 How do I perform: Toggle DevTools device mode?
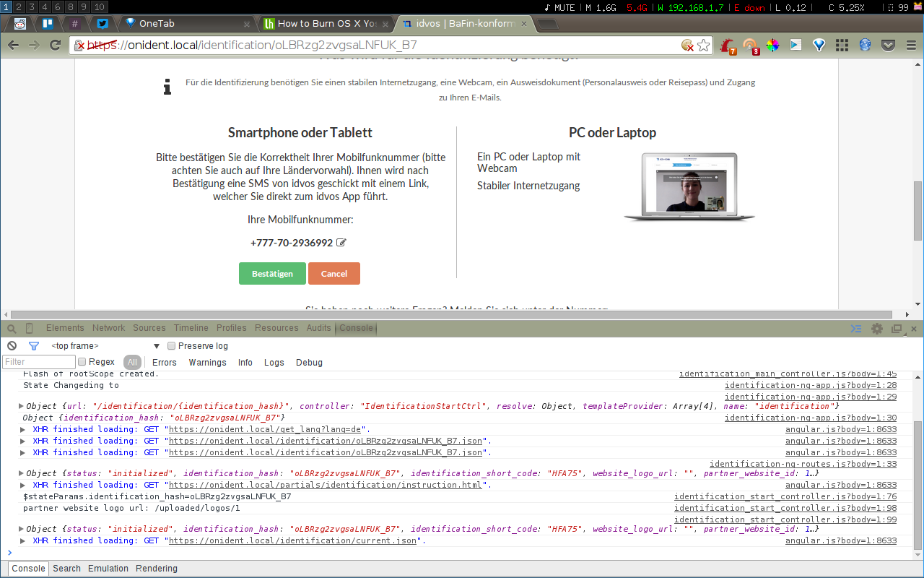pos(30,328)
